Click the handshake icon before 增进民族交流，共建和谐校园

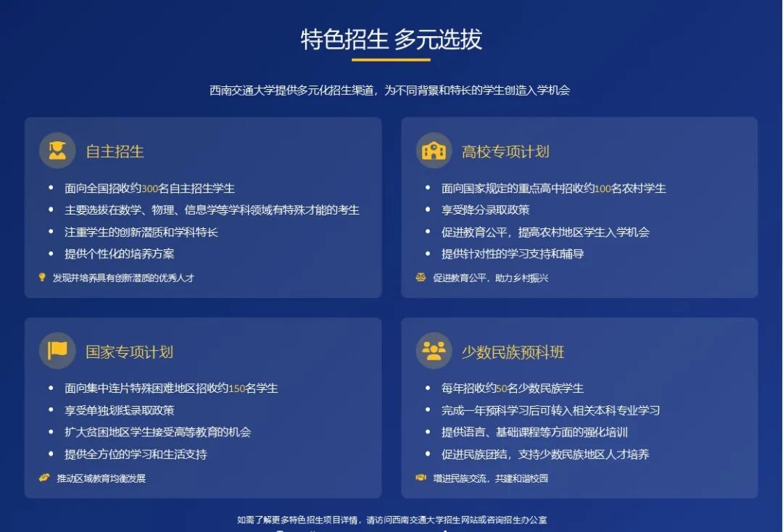tap(420, 478)
